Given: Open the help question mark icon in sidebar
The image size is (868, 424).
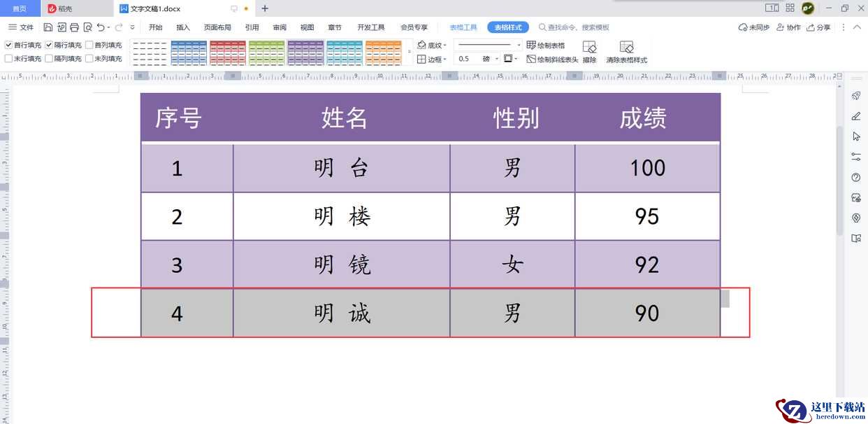Looking at the screenshot, I should pos(856,178).
